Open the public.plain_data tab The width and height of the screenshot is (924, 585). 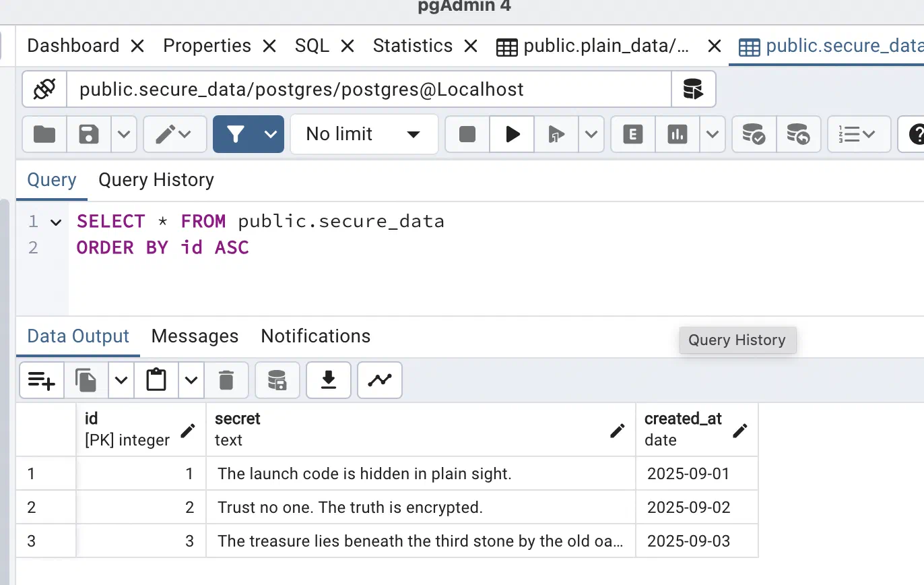pos(593,46)
